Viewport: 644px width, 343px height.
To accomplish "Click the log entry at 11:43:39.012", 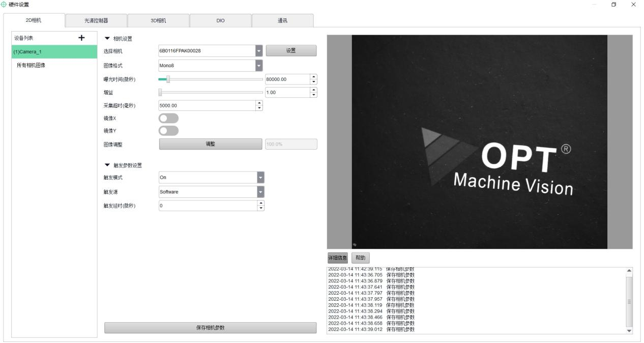I will click(371, 329).
